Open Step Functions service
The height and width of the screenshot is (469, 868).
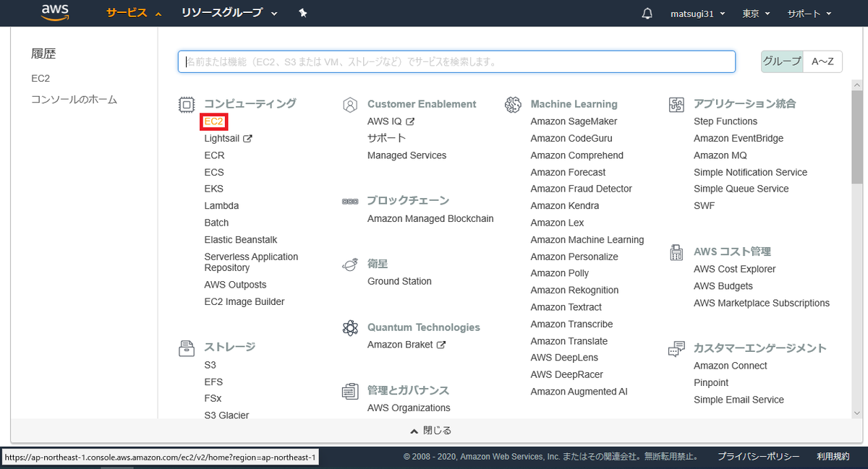pyautogui.click(x=726, y=121)
